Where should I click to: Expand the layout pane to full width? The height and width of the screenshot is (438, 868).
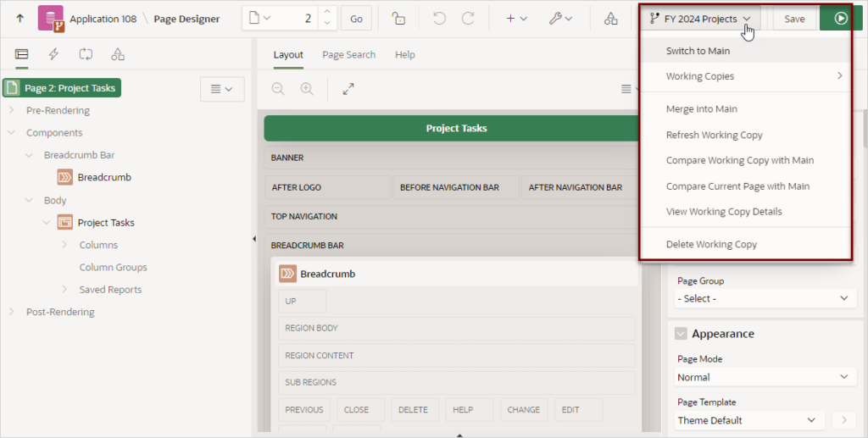point(348,88)
